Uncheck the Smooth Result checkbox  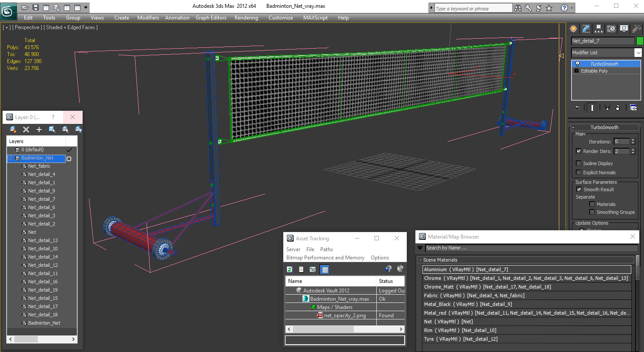579,189
